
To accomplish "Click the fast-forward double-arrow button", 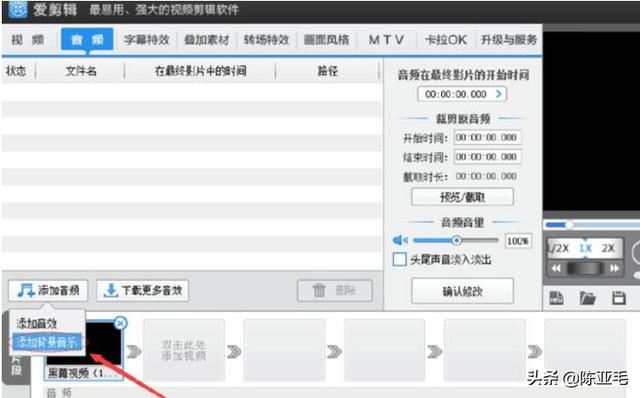I will click(614, 268).
